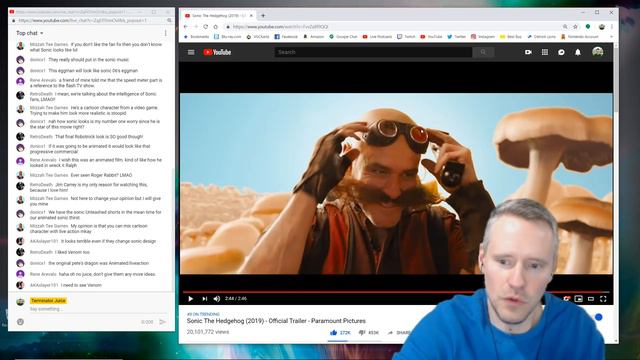Screen dimensions: 640x360
Task: Reload the page in Chrome
Action: (x=205, y=27)
